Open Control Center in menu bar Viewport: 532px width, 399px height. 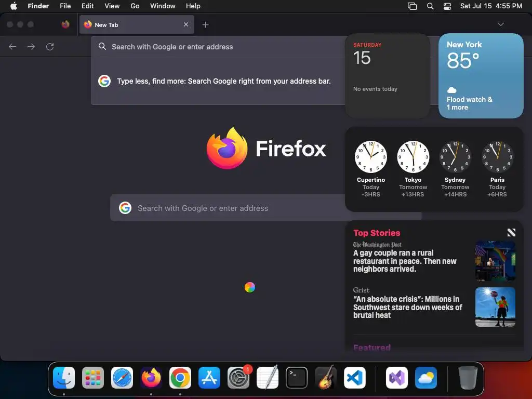pos(447,6)
